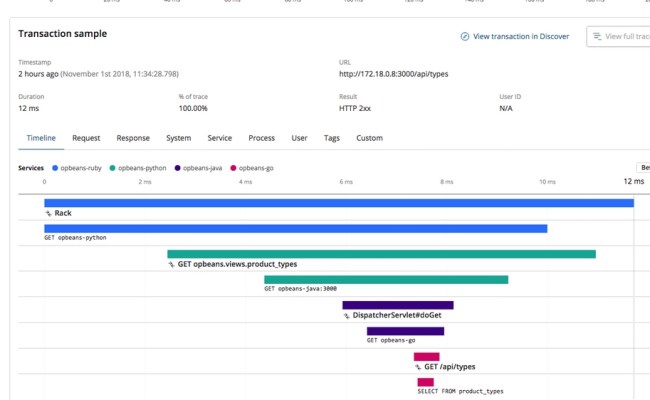Click the 100.00% of trace value
Screen dimensions: 650x400
pos(193,109)
